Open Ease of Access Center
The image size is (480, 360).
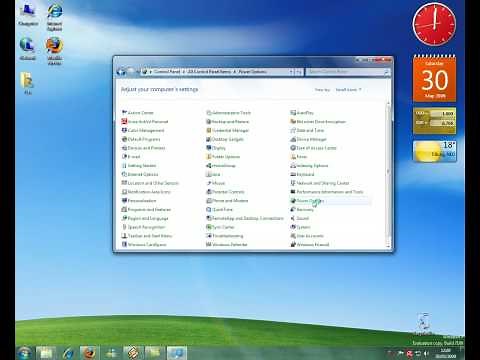pyautogui.click(x=313, y=148)
